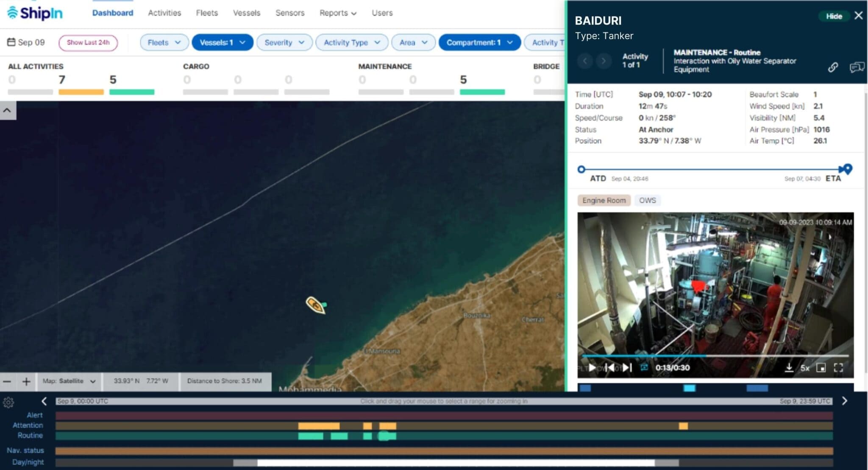Image resolution: width=868 pixels, height=470 pixels.
Task: Click the ShipIn logo
Action: [x=36, y=13]
